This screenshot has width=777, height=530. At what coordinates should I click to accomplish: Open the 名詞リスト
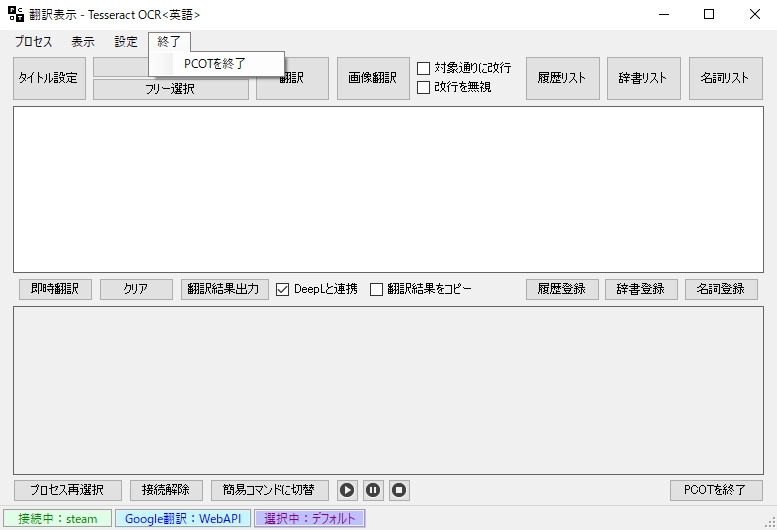(x=725, y=78)
